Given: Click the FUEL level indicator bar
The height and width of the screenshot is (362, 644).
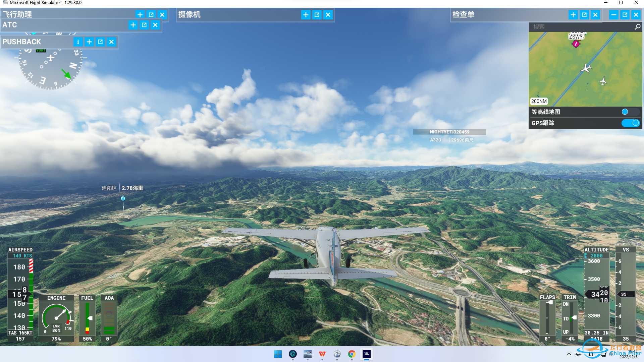Looking at the screenshot, I should click(87, 318).
